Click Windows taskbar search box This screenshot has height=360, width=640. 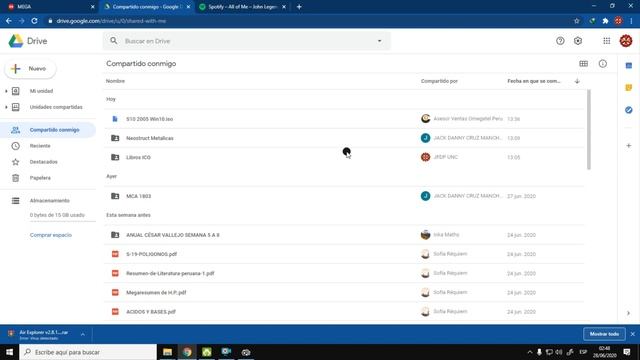[x=88, y=352]
